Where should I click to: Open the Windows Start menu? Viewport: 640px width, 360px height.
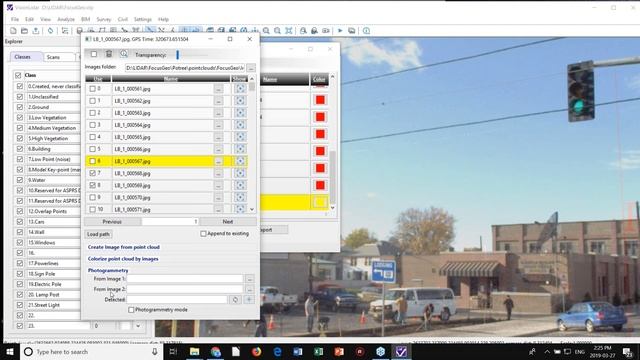[10, 351]
